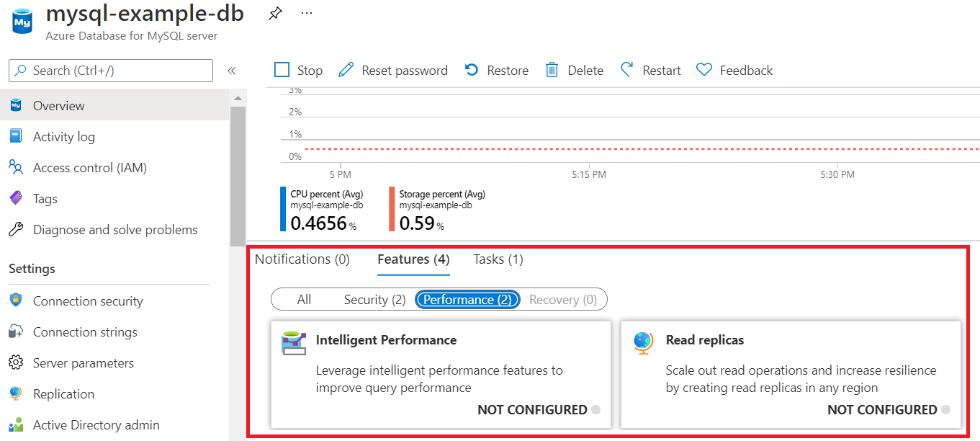Open the Feedback heart icon

[x=704, y=70]
